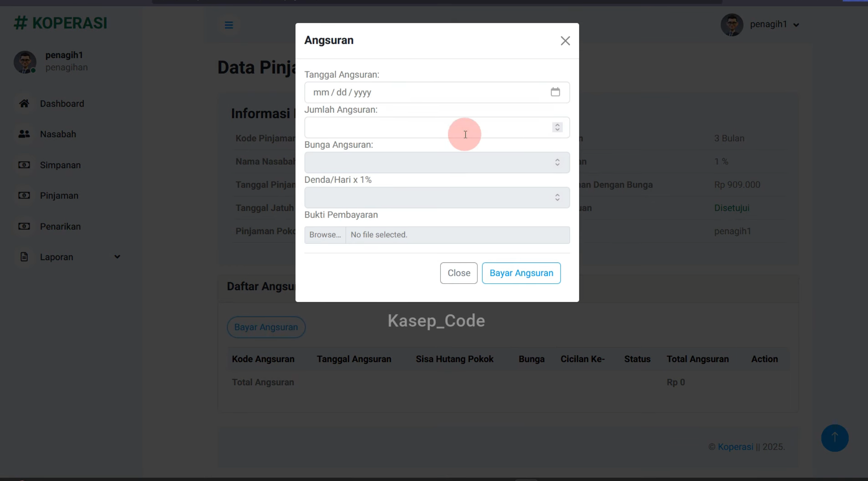Open Pinjaman in the sidebar
Image resolution: width=868 pixels, height=481 pixels.
(59, 196)
